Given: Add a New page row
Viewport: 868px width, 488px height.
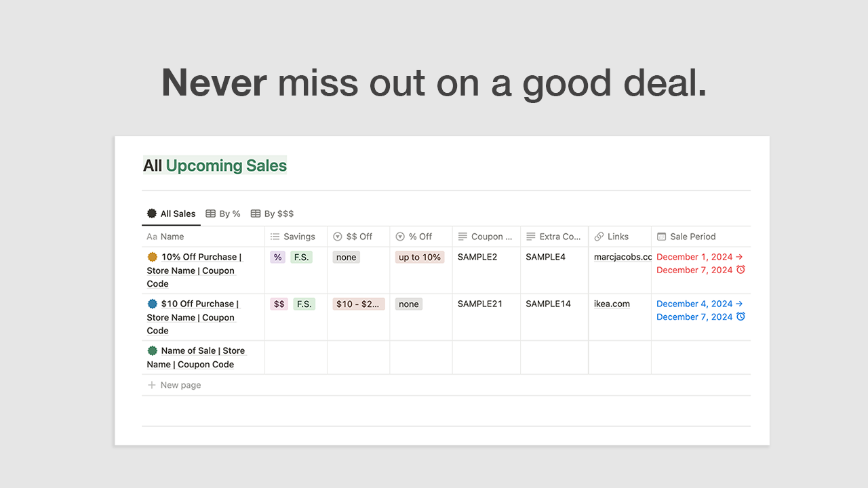Looking at the screenshot, I should coord(446,385).
